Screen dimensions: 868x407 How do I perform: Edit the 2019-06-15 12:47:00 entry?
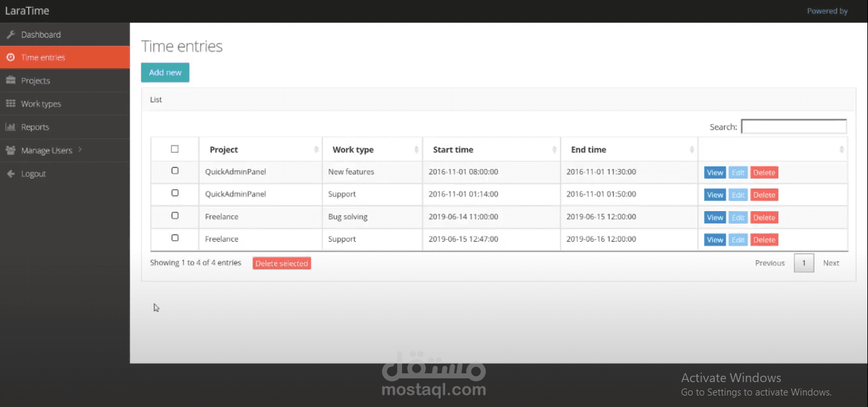pos(738,240)
